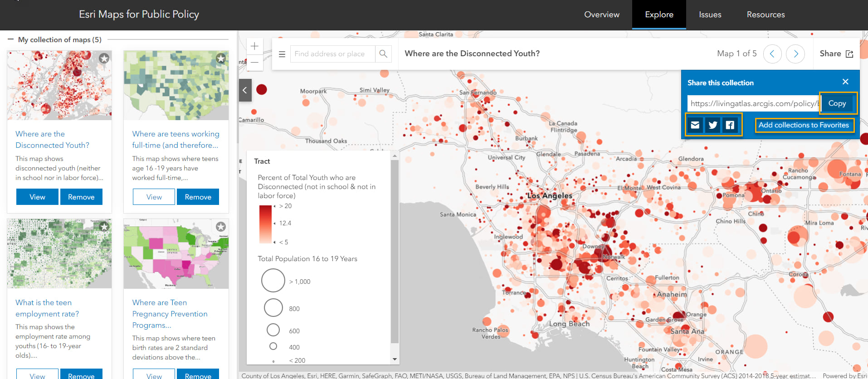
Task: View the teens working full-time map
Action: [x=154, y=197]
